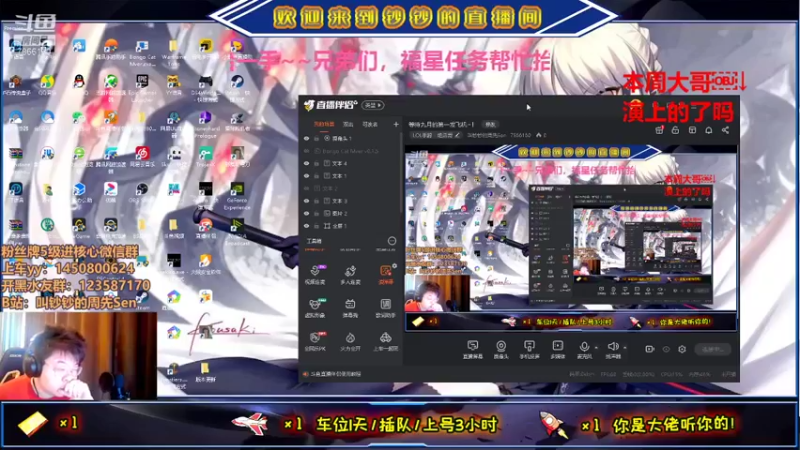Viewport: 800px width, 450px height.
Task: Open settings gear in bottom bar
Action: (x=682, y=349)
